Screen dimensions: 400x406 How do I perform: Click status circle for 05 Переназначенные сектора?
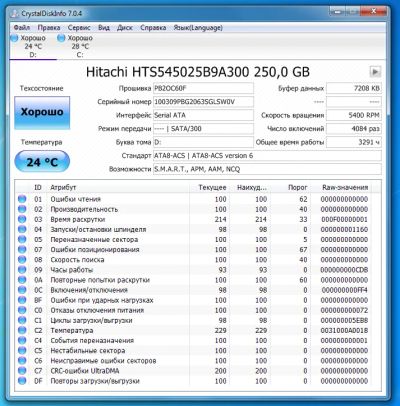point(22,239)
